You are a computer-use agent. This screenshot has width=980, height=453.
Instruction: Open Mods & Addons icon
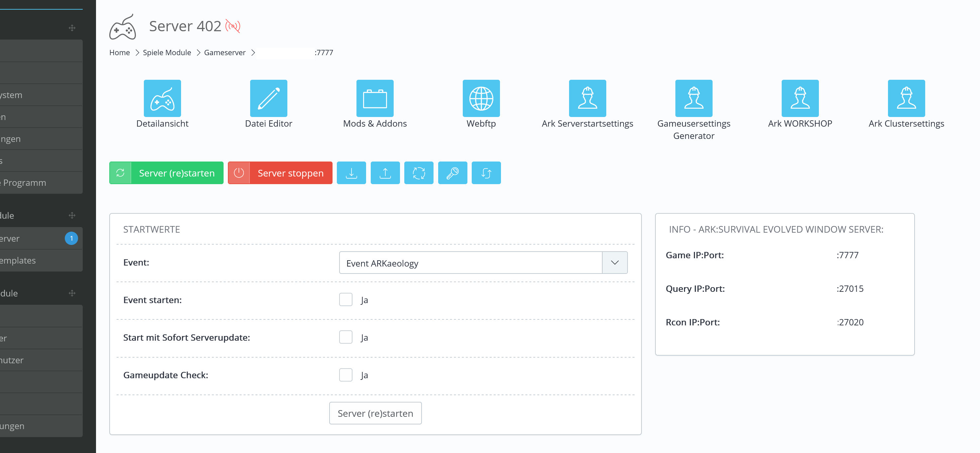(374, 98)
